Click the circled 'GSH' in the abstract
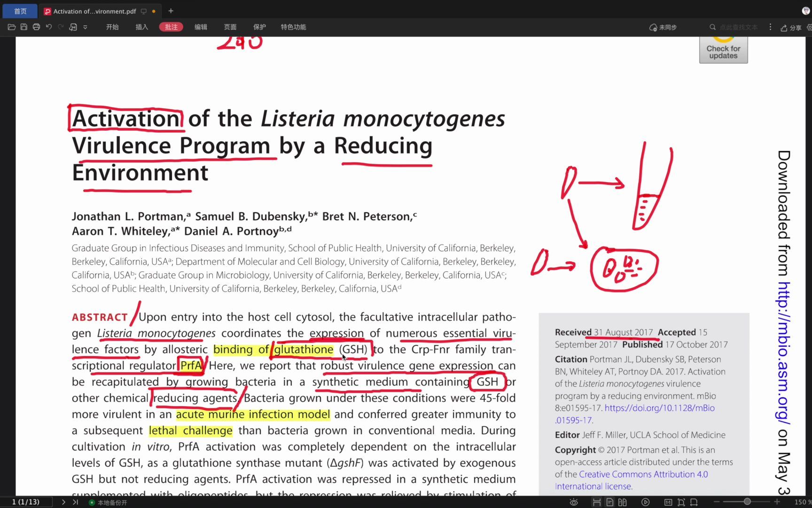Image resolution: width=812 pixels, height=508 pixels. [x=487, y=382]
